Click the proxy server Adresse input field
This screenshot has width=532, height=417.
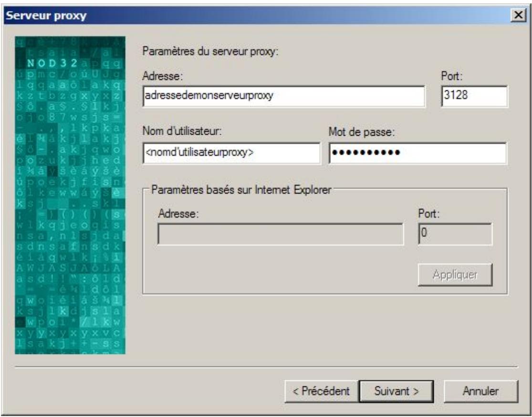283,96
